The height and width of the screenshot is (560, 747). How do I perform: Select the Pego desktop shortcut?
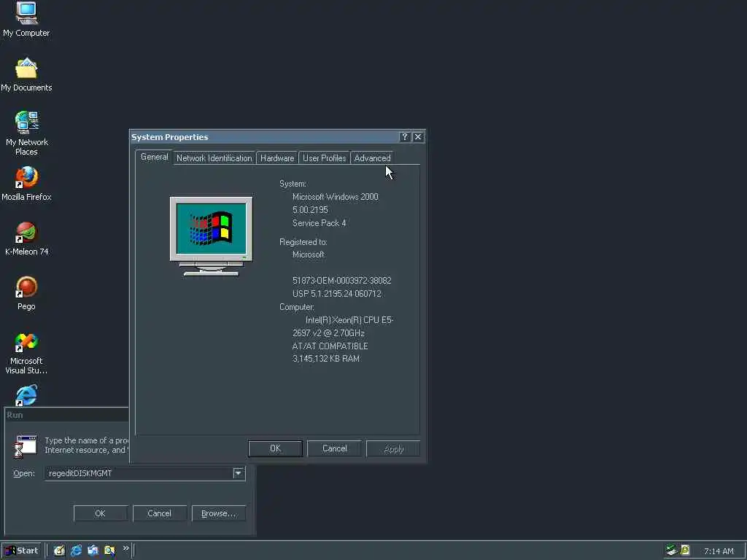(26, 293)
